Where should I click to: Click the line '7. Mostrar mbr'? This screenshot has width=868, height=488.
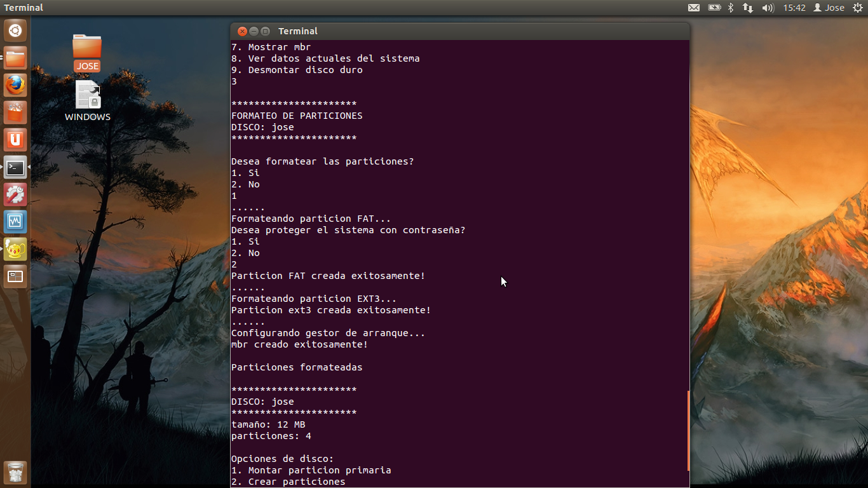(271, 47)
